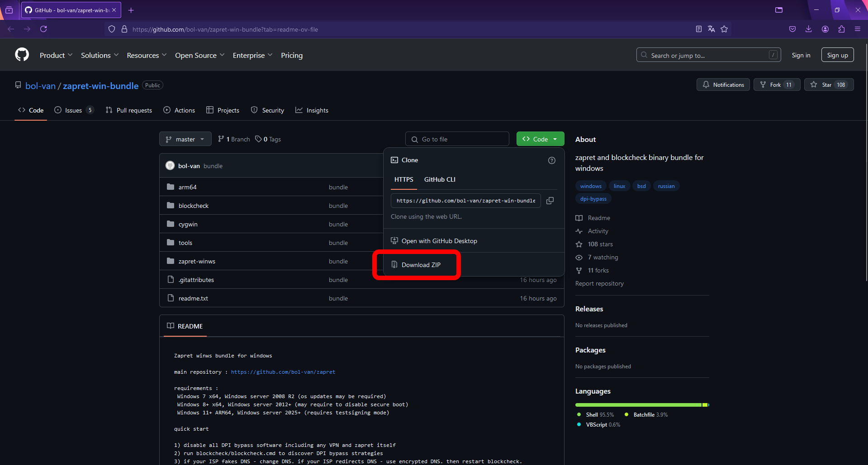This screenshot has height=465, width=868.
Task: Click the bol-van owner link in title
Action: 40,86
